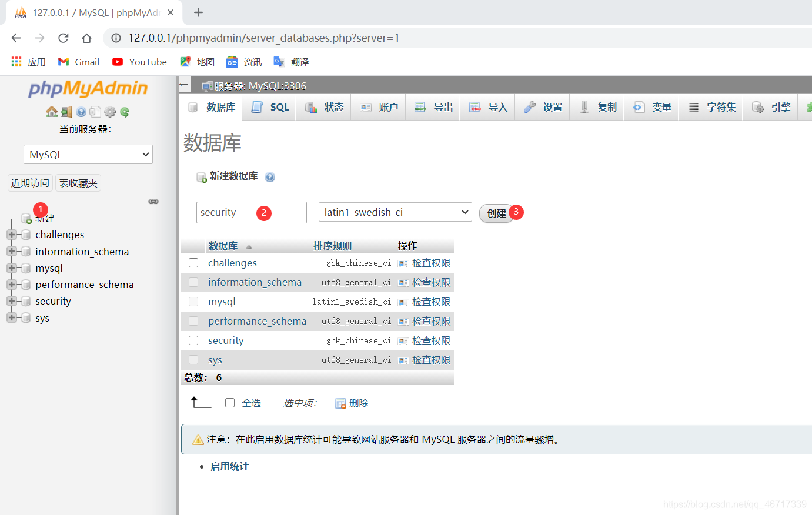Image resolution: width=812 pixels, height=515 pixels.
Task: Open the 字符集 charsets tab
Action: [x=711, y=107]
